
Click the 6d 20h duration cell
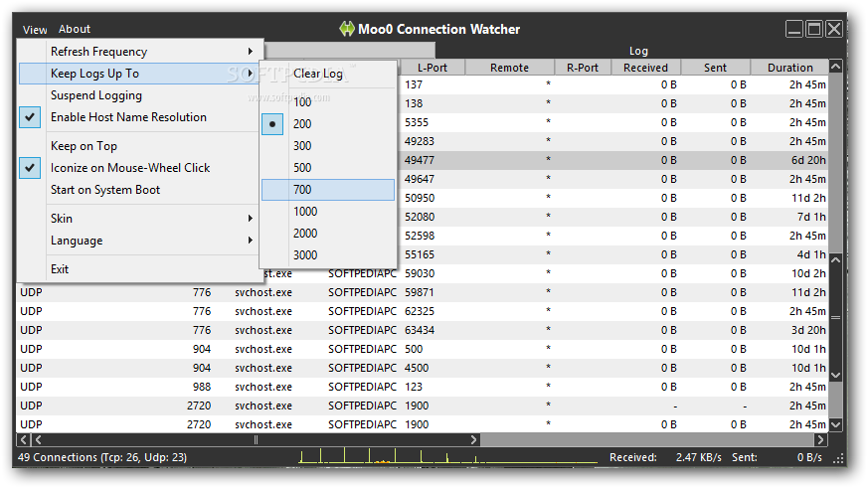pos(808,160)
